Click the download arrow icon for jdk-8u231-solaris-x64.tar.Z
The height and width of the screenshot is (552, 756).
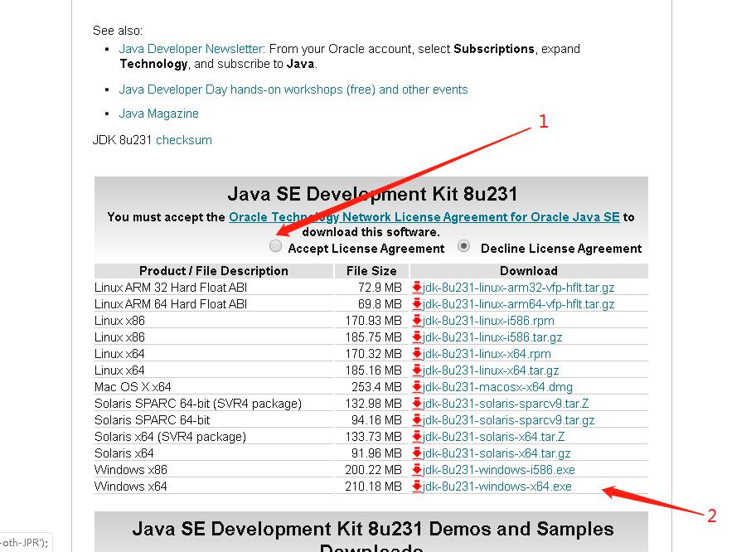(417, 437)
